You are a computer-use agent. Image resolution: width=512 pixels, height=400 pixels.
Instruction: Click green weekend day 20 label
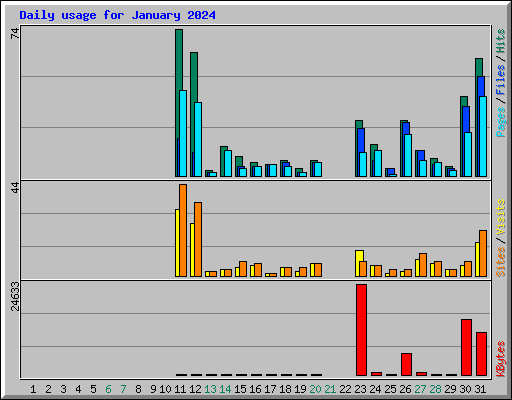point(315,389)
